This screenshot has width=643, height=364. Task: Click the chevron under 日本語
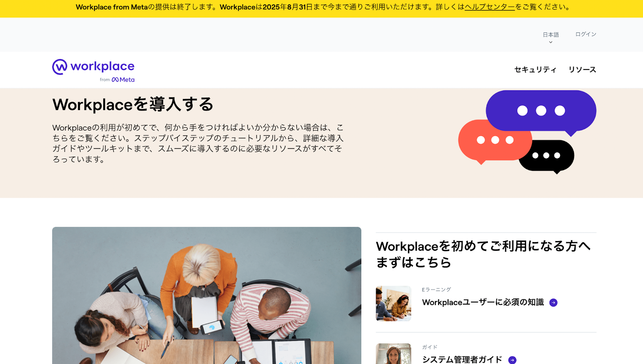[x=551, y=42]
